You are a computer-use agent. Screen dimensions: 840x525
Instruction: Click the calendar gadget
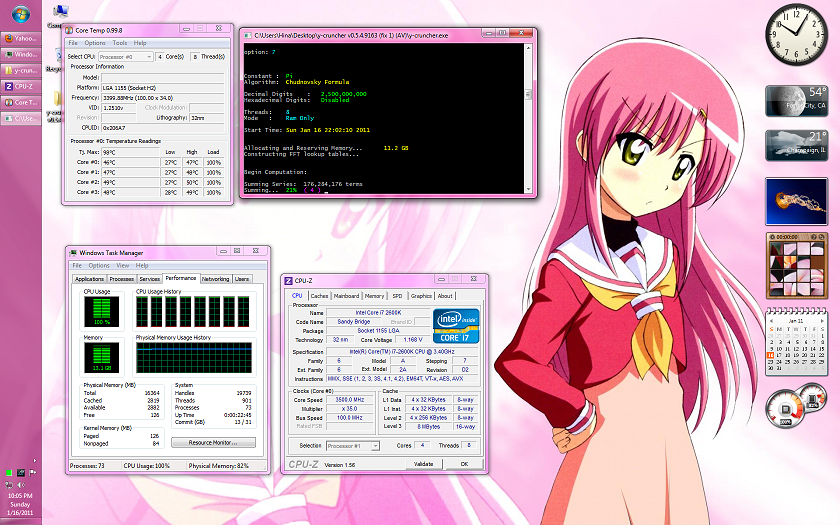[795, 342]
